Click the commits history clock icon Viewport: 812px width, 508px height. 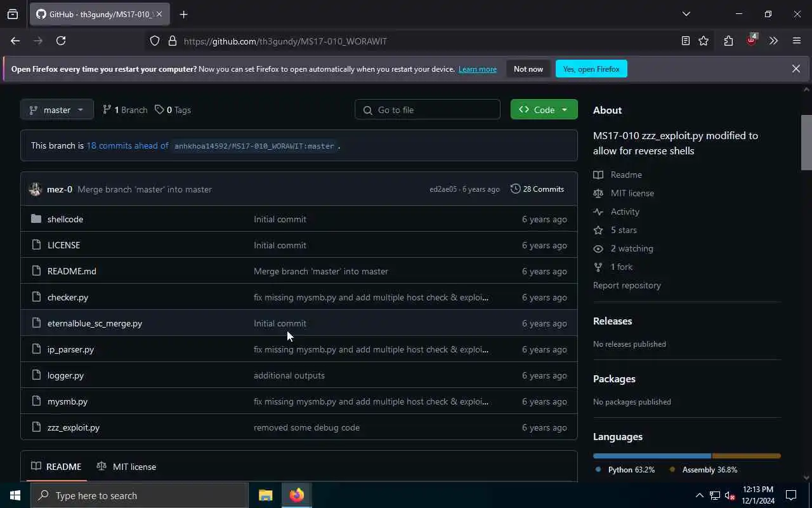tap(515, 189)
